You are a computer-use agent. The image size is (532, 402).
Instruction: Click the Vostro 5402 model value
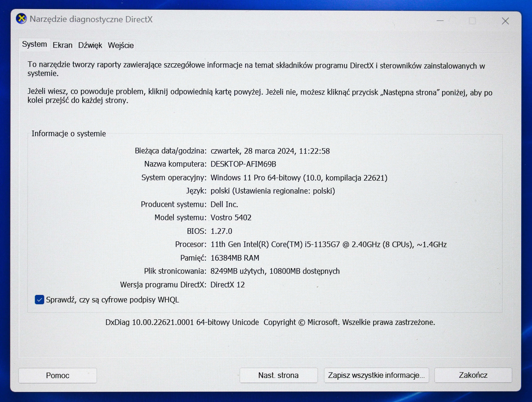click(231, 218)
